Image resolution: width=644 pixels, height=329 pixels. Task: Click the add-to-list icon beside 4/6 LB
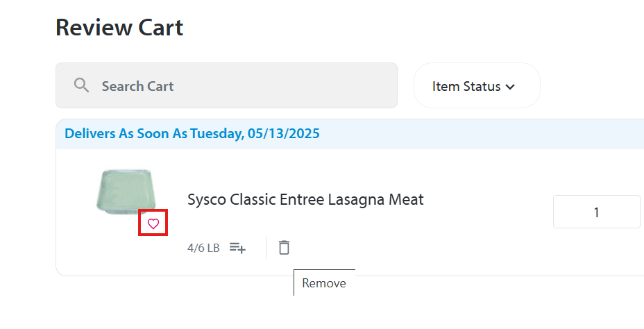click(237, 248)
